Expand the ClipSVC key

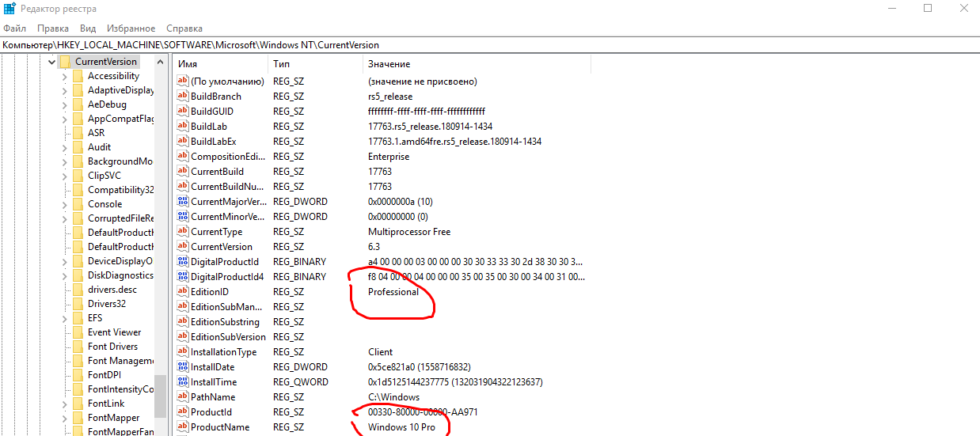[65, 176]
